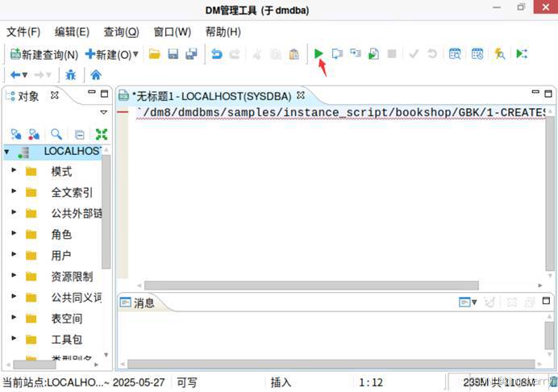Screen dimensions: 558x392
Task: Open the 查询(Q) menu
Action: [121, 32]
